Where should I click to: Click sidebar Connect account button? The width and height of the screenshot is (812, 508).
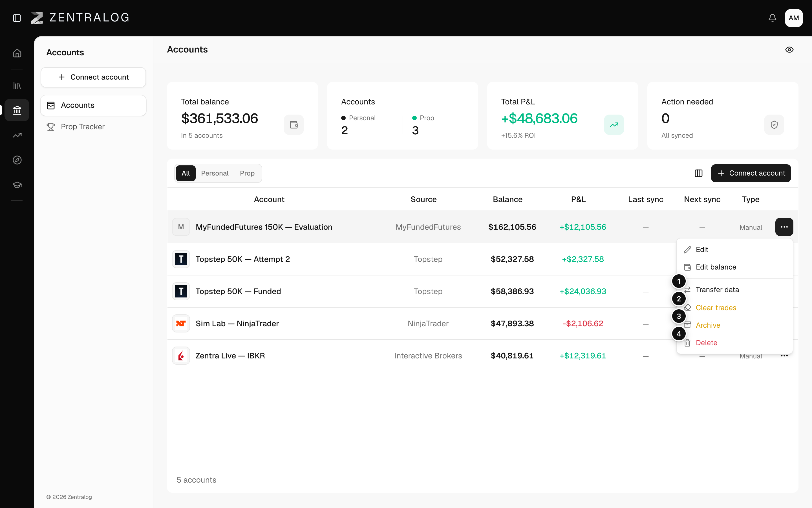click(93, 77)
